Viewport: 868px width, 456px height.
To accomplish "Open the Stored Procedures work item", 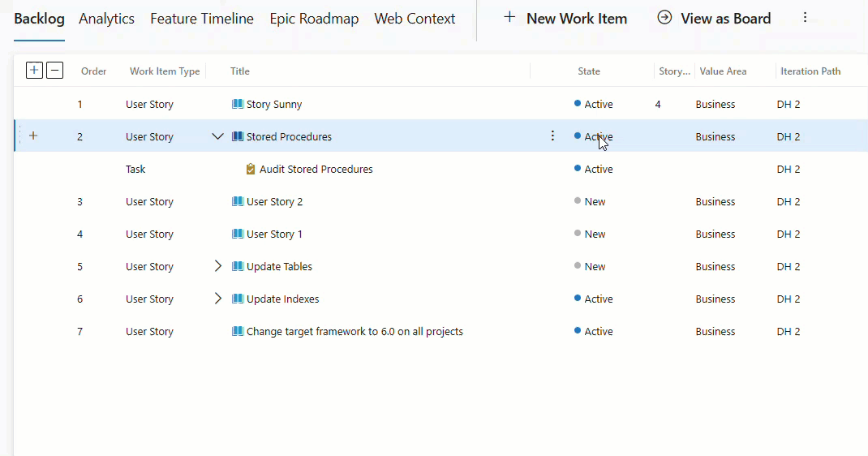I will pyautogui.click(x=289, y=136).
